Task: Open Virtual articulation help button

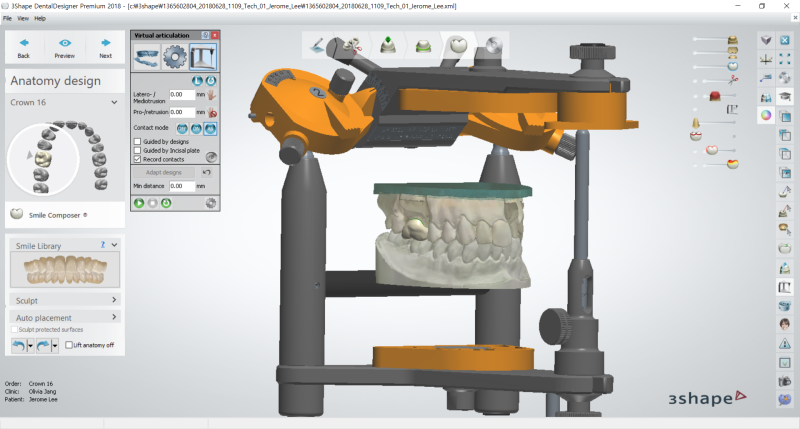Action: (205, 35)
